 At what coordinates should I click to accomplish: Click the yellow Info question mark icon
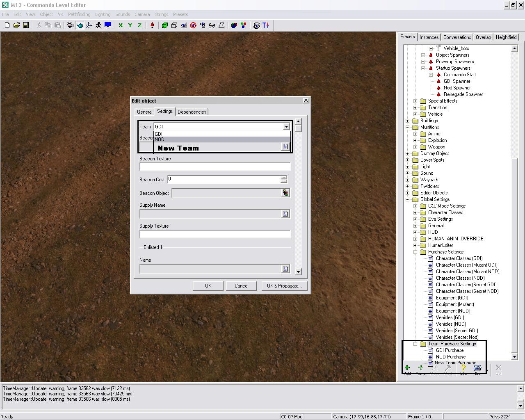pos(463,368)
